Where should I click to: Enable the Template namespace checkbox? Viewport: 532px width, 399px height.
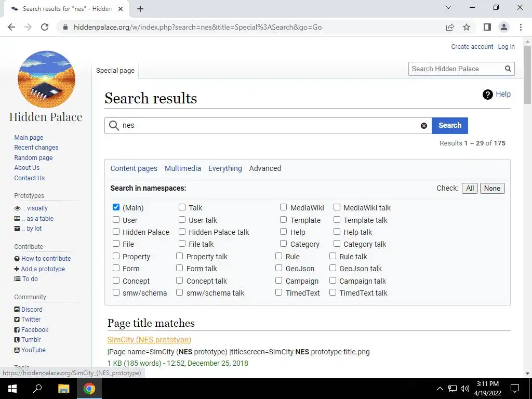(283, 220)
